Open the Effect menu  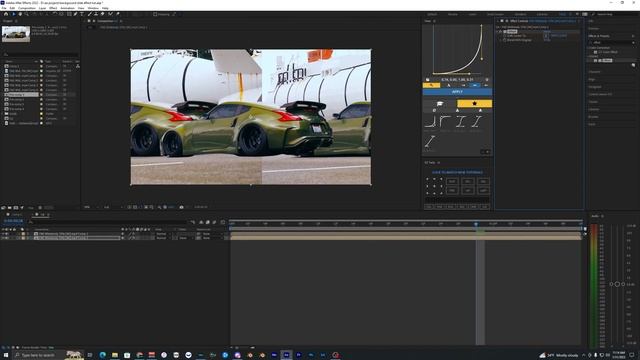tap(53, 8)
